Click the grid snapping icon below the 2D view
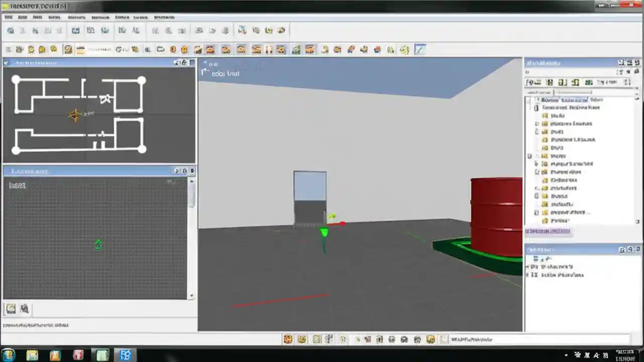This screenshot has height=362, width=644. click(x=24, y=308)
